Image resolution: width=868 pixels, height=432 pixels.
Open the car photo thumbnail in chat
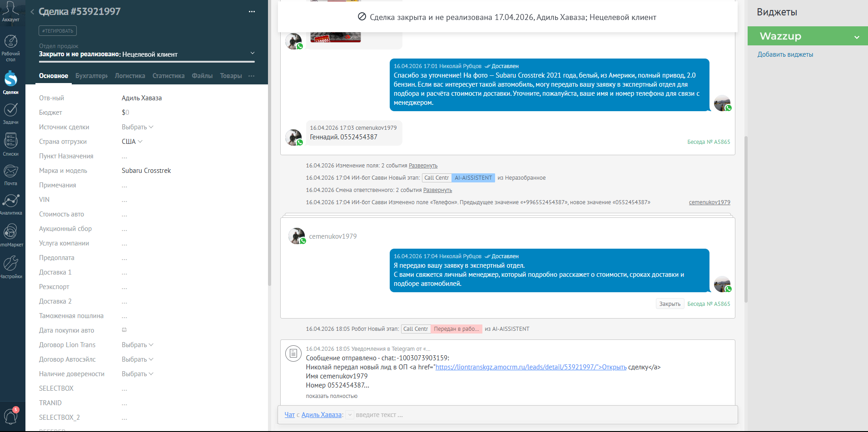[335, 37]
